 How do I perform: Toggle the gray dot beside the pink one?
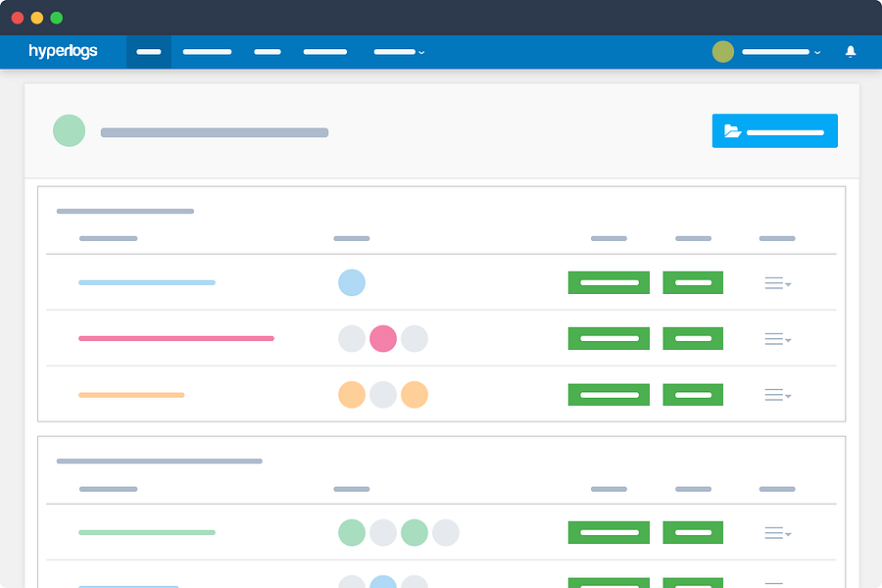(x=352, y=338)
